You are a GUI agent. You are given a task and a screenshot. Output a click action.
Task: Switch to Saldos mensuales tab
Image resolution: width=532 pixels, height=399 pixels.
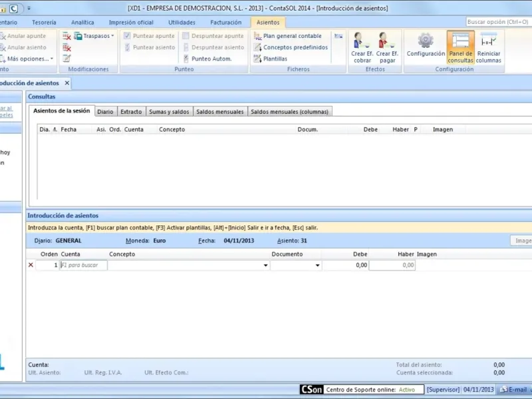220,112
